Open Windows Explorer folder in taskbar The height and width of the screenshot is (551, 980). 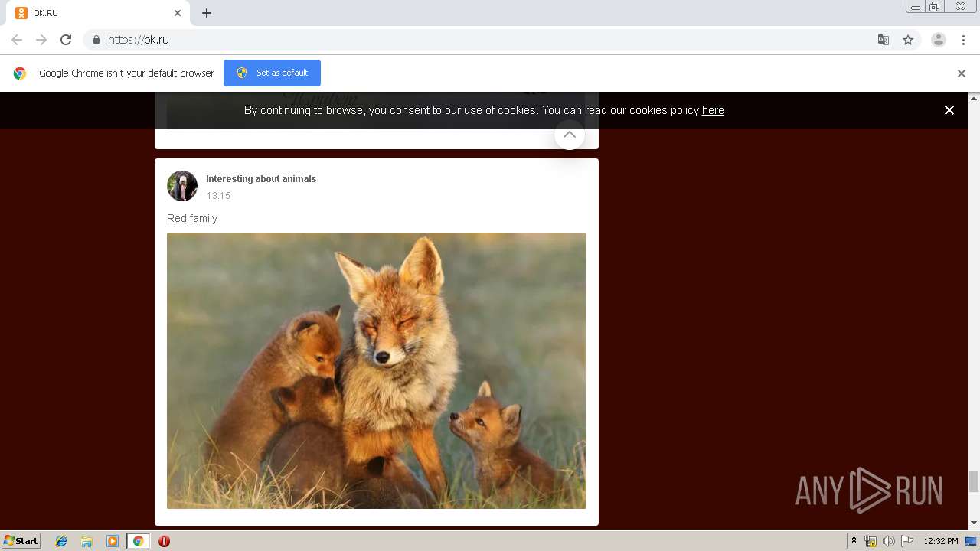(x=87, y=541)
